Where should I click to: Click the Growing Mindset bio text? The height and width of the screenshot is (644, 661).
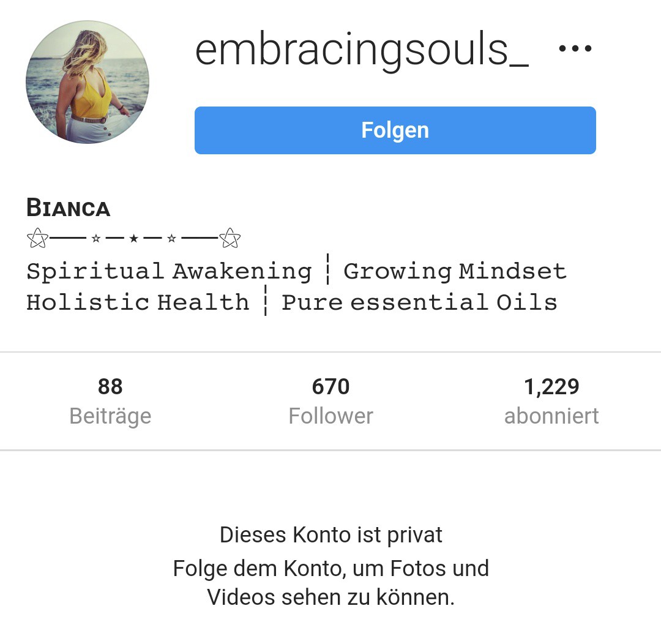coord(455,271)
